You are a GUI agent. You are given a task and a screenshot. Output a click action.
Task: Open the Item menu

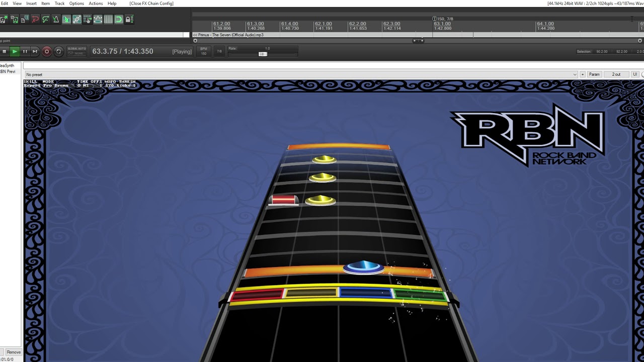[x=46, y=4]
